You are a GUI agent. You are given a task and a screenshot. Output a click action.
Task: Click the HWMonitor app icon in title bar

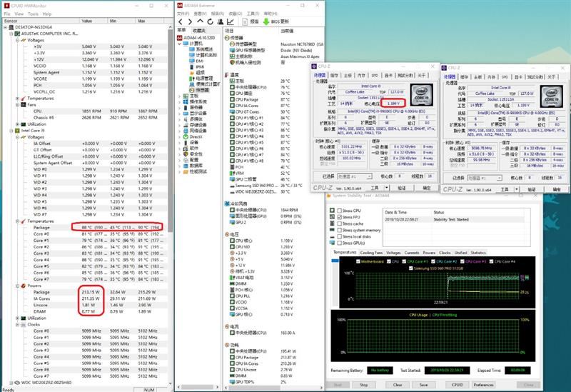point(6,6)
